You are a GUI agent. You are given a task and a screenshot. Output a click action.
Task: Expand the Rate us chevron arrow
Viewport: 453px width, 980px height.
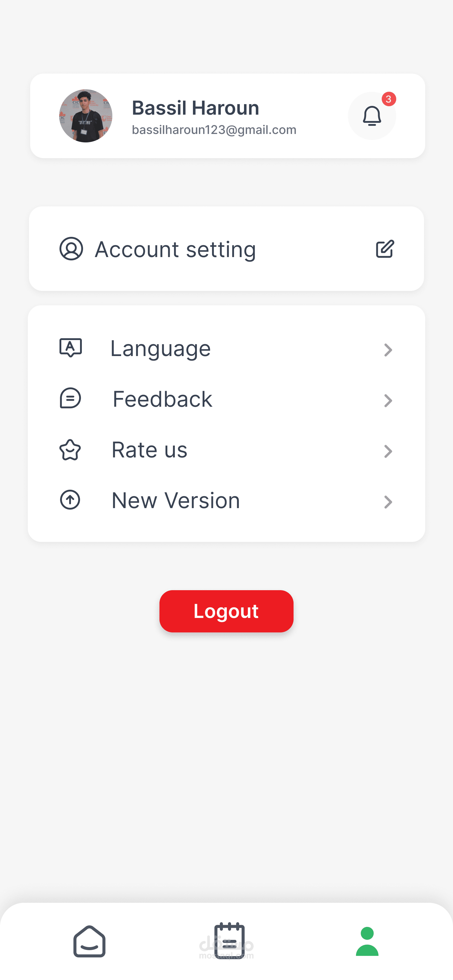tap(388, 452)
